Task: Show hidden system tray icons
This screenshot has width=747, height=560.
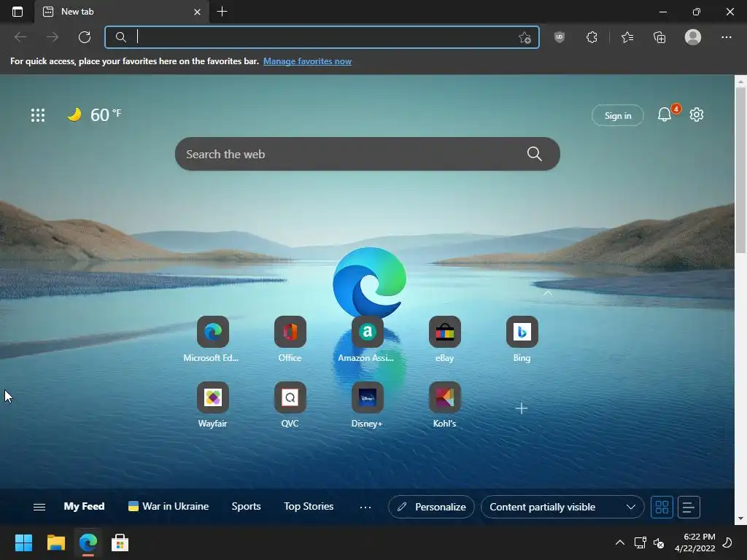Action: point(620,542)
